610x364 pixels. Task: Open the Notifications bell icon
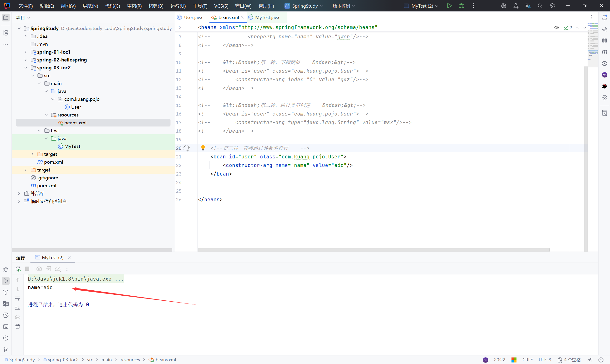(x=604, y=17)
